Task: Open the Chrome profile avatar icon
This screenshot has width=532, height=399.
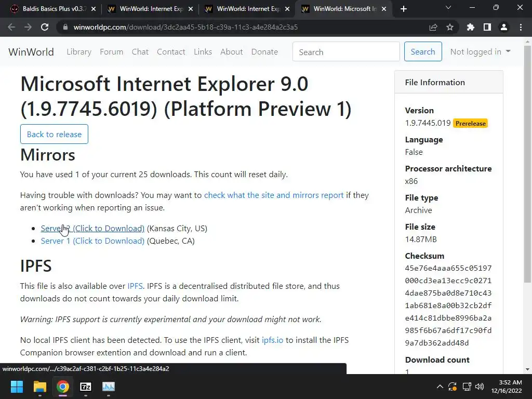Action: (x=504, y=27)
